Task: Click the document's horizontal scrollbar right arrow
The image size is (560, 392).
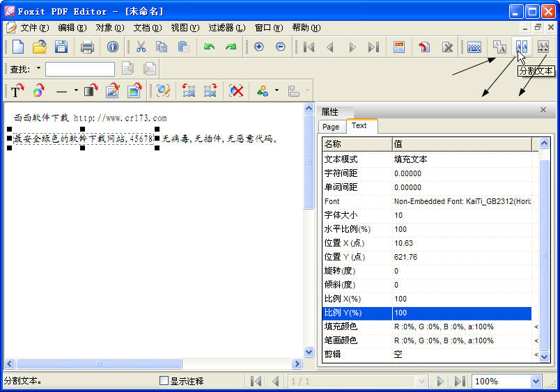Action: (297, 363)
